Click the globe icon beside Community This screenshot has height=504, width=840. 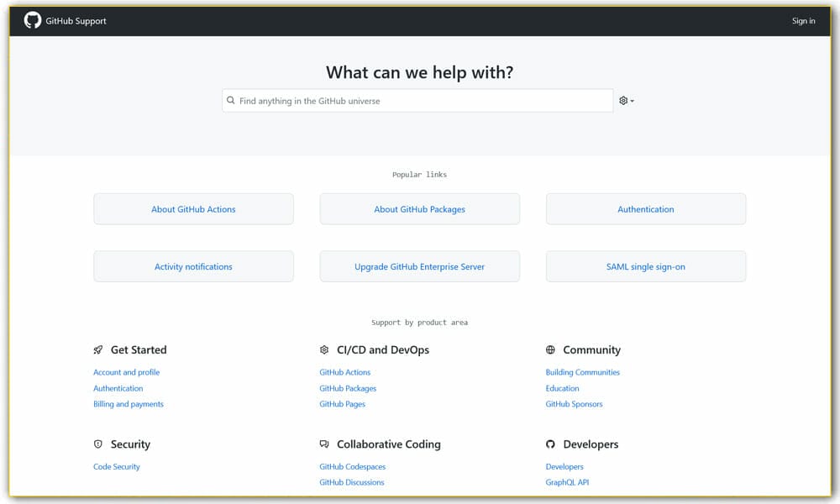pyautogui.click(x=551, y=349)
